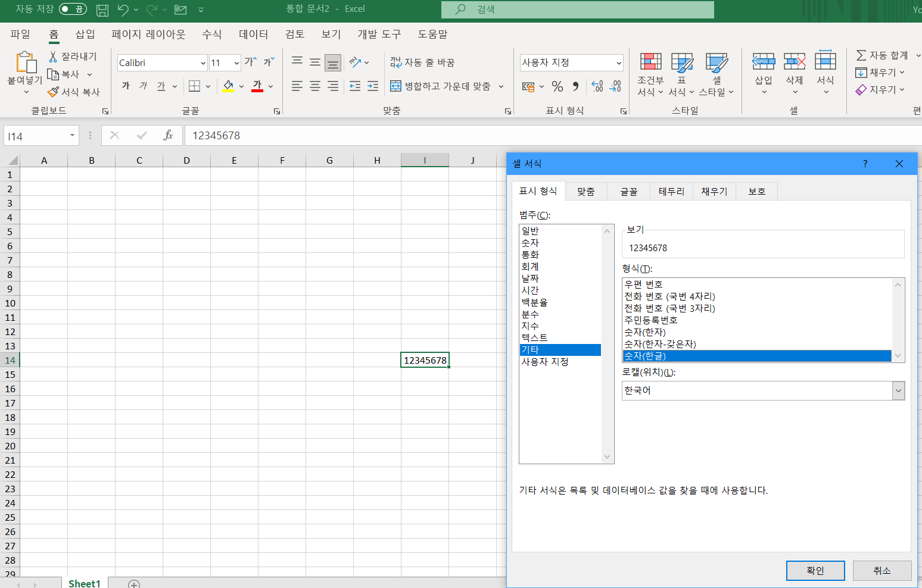
Task: Open the Calibri font name dropdown
Action: click(x=203, y=63)
